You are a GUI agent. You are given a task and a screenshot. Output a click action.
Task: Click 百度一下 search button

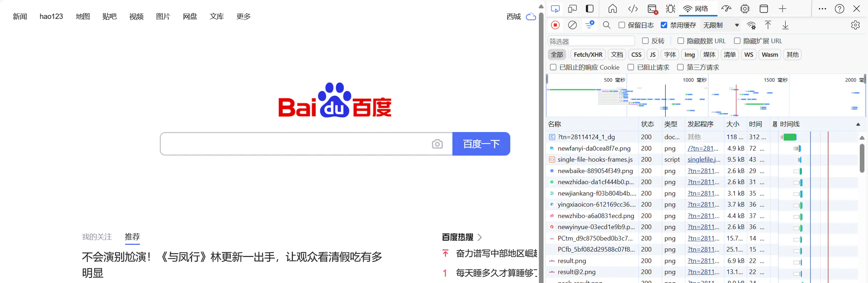(x=481, y=144)
